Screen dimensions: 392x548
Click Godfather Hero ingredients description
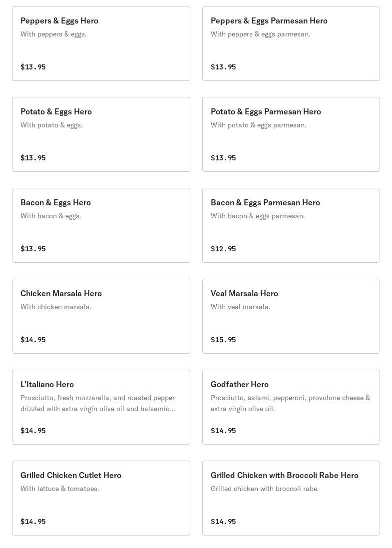click(290, 403)
